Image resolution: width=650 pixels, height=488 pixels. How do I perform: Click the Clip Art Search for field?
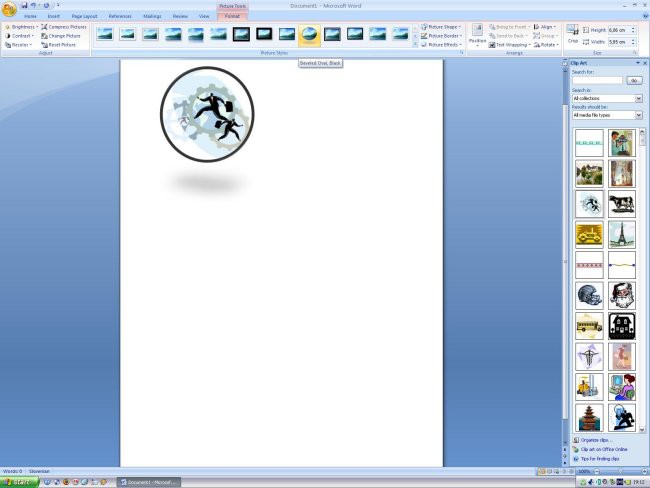point(597,80)
